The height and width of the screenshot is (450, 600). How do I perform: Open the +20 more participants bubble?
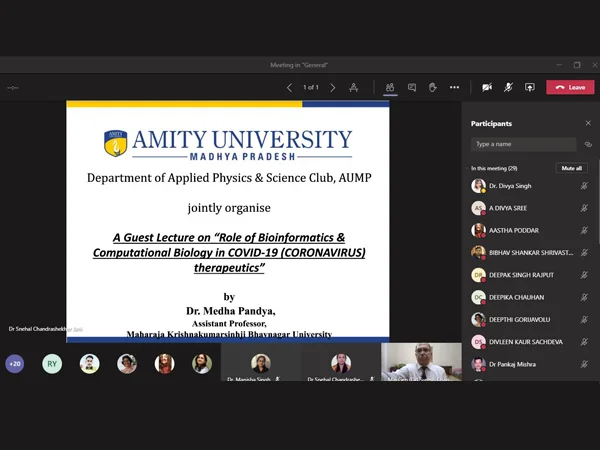coord(15,364)
